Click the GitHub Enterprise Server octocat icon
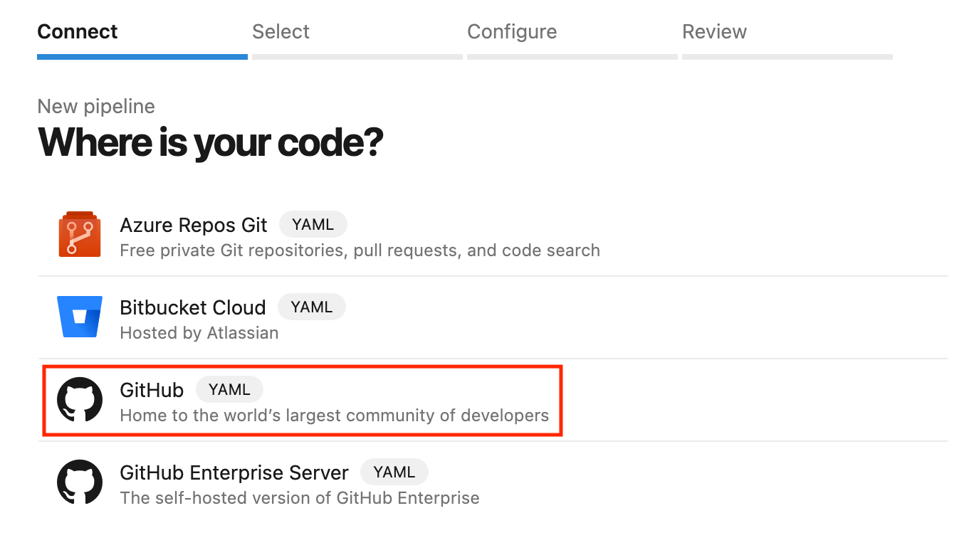Screen dimensions: 979x560 click(x=80, y=482)
